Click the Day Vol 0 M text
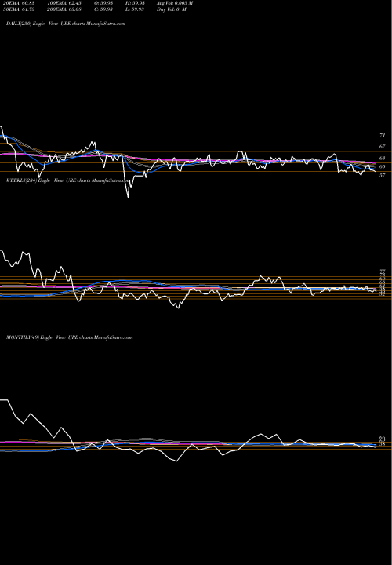 pos(172,9)
